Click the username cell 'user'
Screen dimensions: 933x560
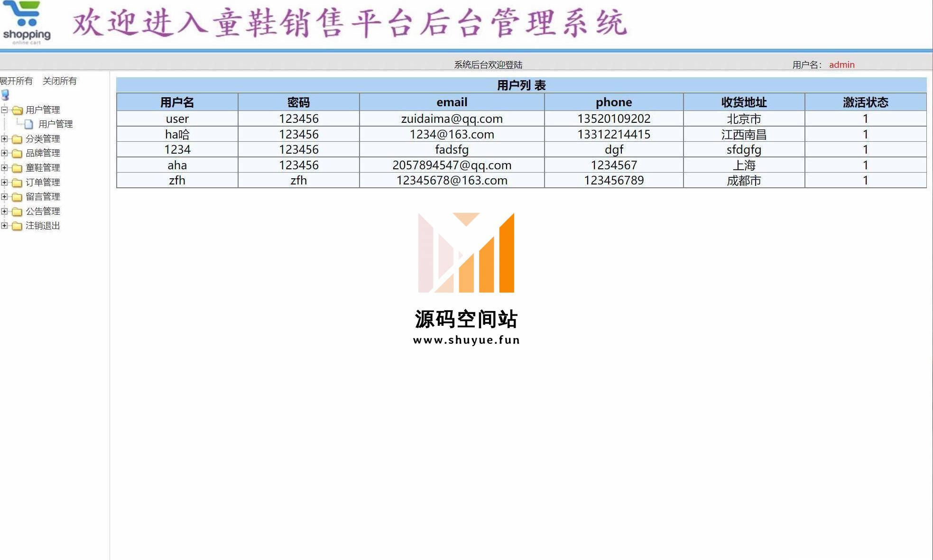177,119
